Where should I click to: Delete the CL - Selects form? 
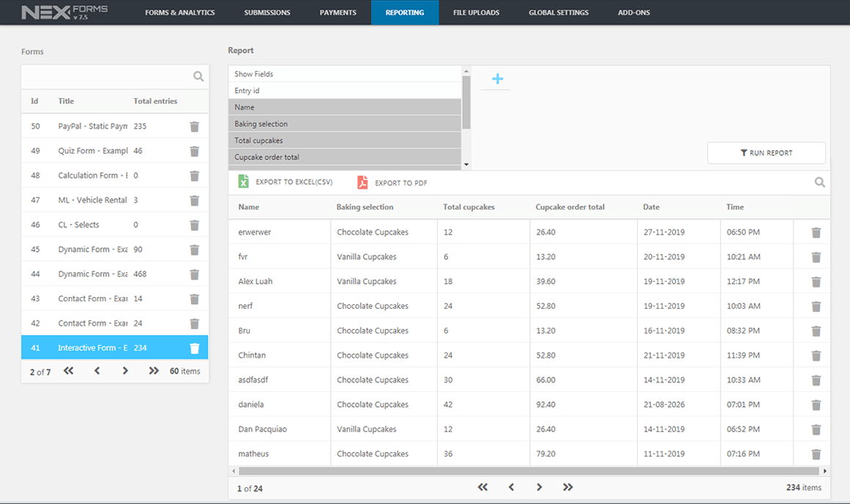click(195, 225)
